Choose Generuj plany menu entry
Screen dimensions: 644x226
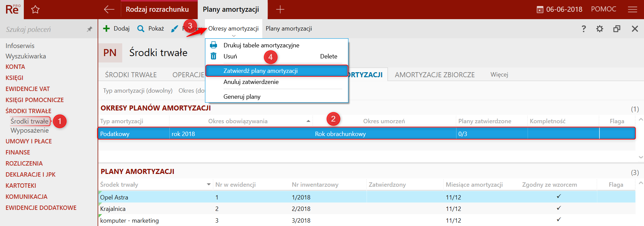[277, 97]
